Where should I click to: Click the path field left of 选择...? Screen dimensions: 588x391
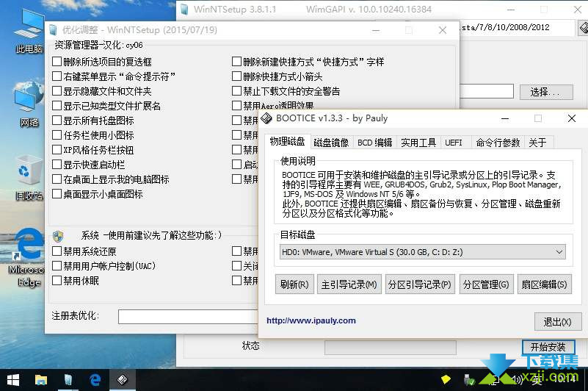[487, 91]
